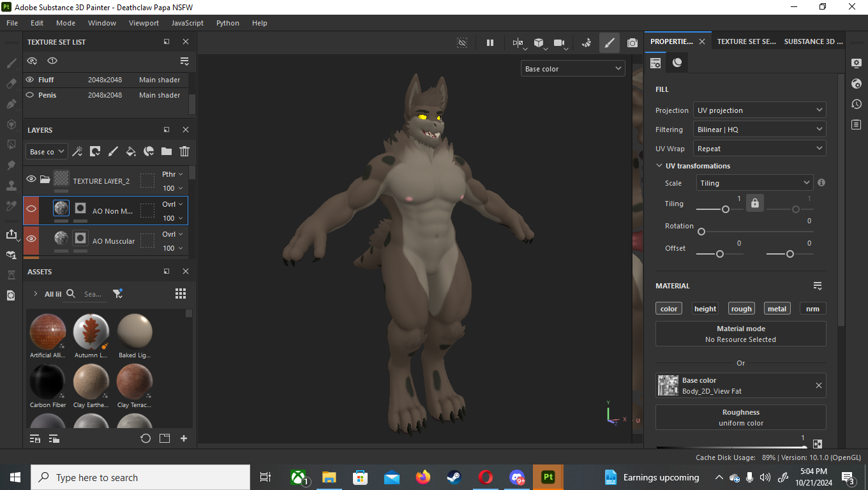Switch to the Texture Set Settings tab
Image resolution: width=868 pixels, height=490 pixels.
click(746, 41)
